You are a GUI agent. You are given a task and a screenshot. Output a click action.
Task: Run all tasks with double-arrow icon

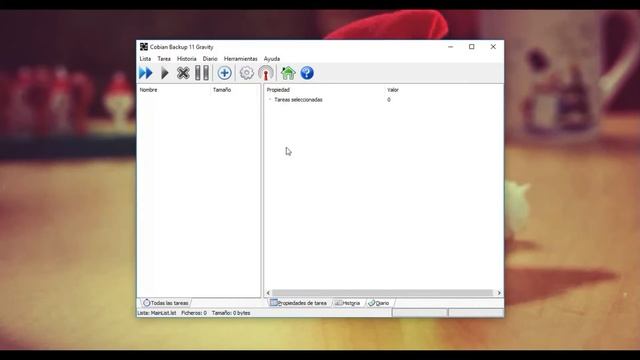(x=146, y=73)
